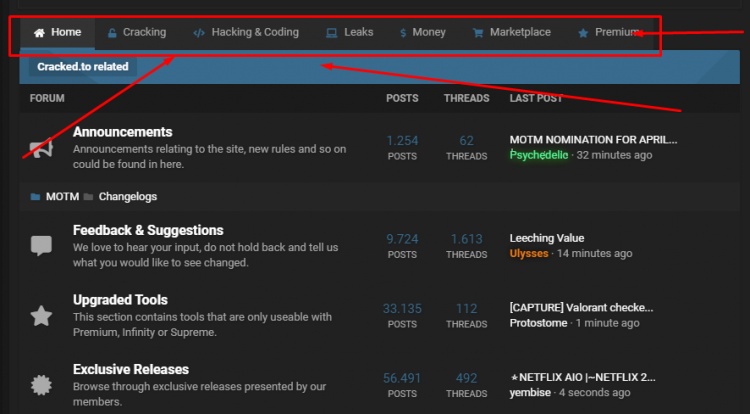Viewport: 750px width, 414px height.
Task: Click the laptop icon beside Leaks
Action: point(331,33)
